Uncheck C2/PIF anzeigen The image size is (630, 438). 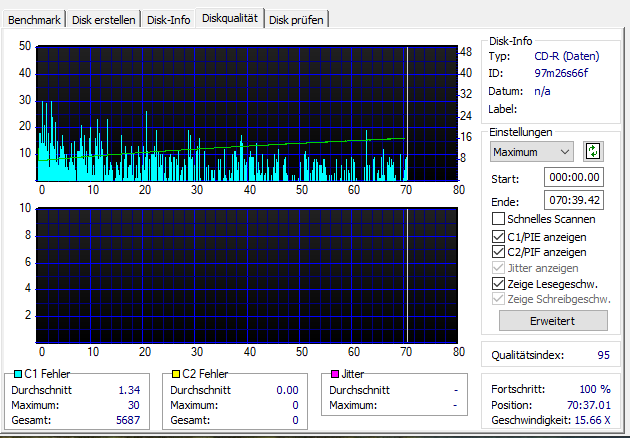tap(498, 252)
